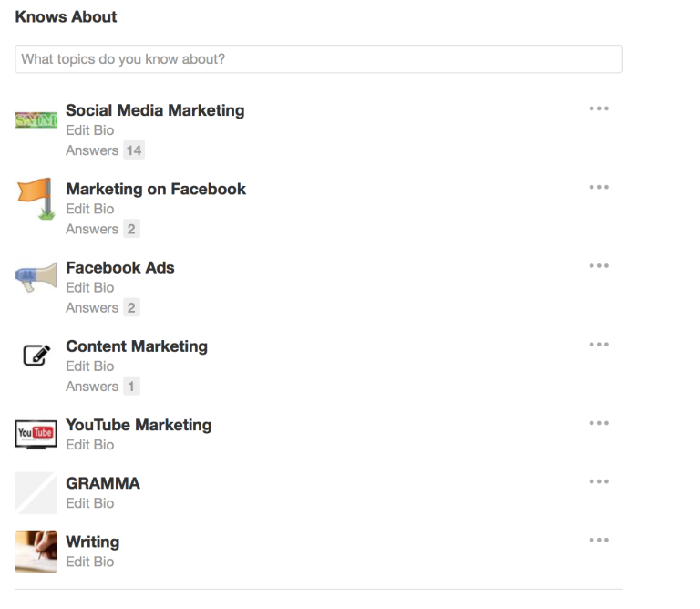
Task: Click the megaphone Facebook Ads icon
Action: click(x=36, y=277)
